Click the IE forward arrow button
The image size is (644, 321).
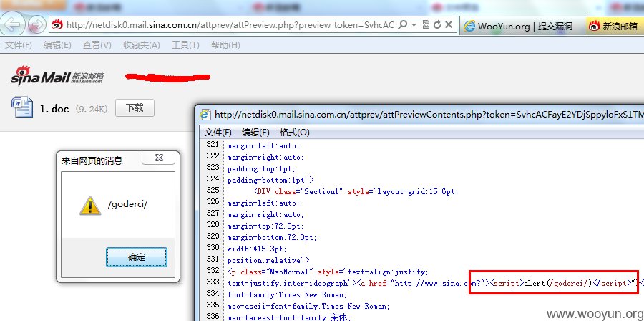(36, 24)
